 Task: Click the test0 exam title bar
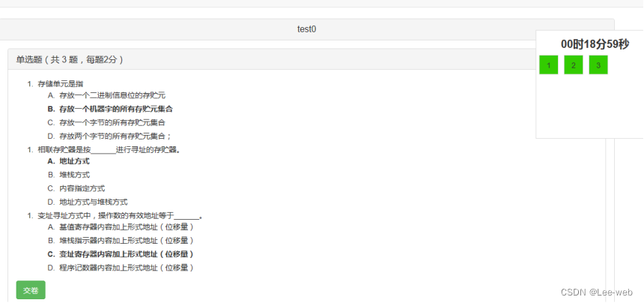[x=306, y=29]
